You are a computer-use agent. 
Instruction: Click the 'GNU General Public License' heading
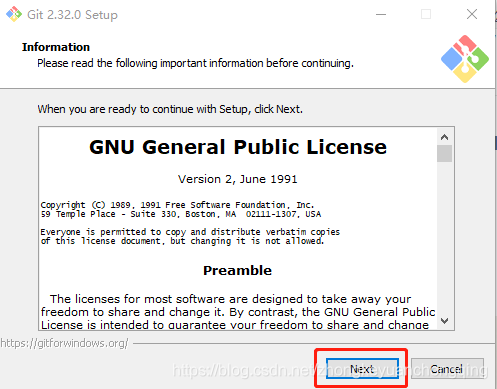[x=238, y=147]
